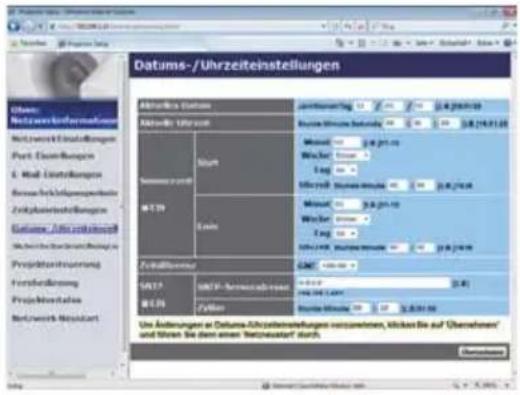The height and width of the screenshot is (395, 520).
Task: Click the Übernehmen button
Action: 483,352
